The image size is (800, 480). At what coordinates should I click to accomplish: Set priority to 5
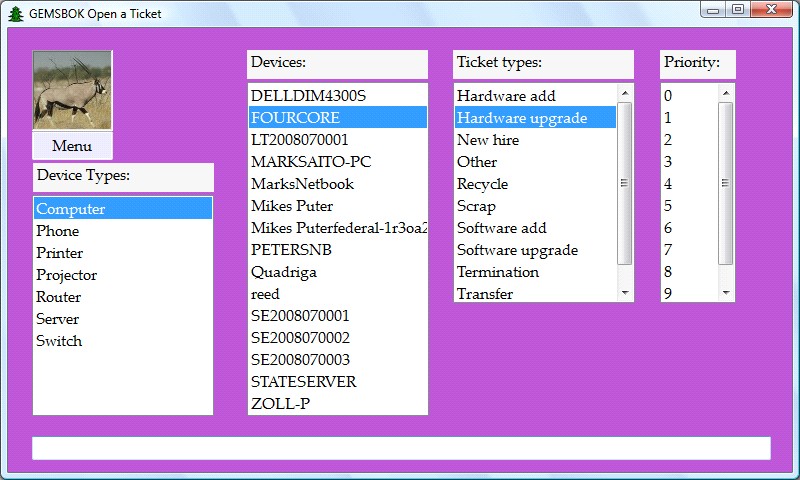tap(668, 206)
